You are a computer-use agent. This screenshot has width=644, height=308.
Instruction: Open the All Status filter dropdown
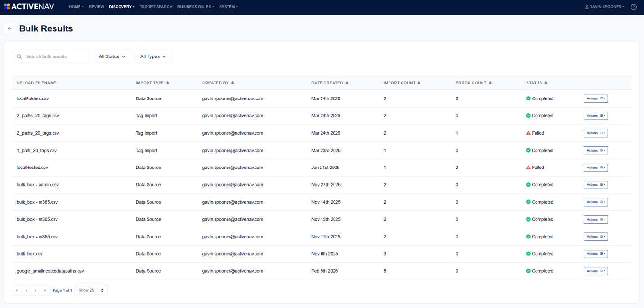pyautogui.click(x=112, y=56)
